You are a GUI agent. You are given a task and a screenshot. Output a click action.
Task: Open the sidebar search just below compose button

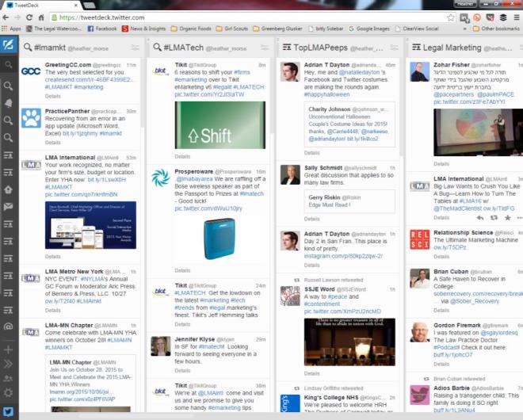coord(9,64)
